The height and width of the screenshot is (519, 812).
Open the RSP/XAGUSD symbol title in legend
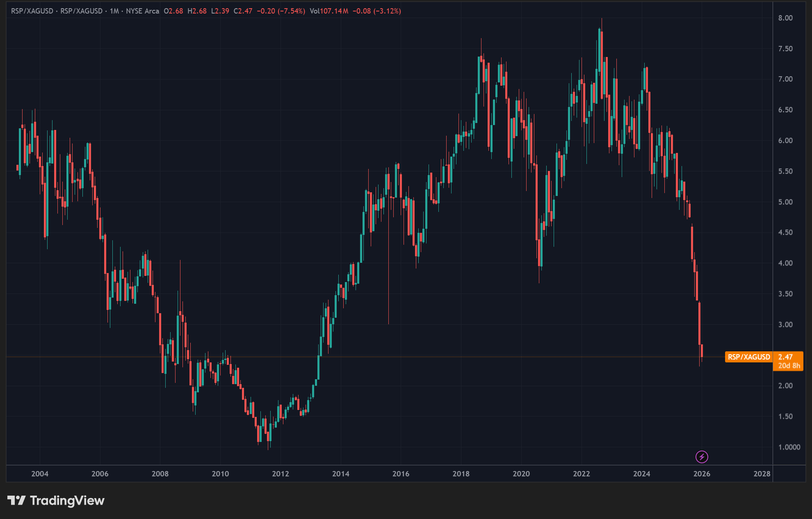point(32,11)
